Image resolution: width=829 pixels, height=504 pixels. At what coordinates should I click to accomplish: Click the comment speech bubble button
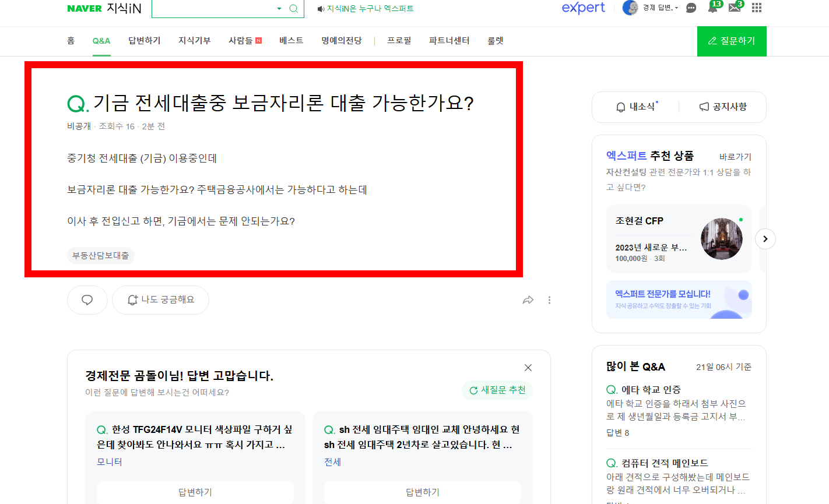coord(87,300)
